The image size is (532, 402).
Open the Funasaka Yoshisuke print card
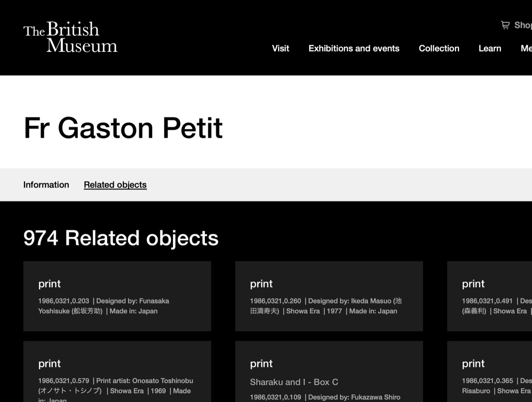(117, 296)
